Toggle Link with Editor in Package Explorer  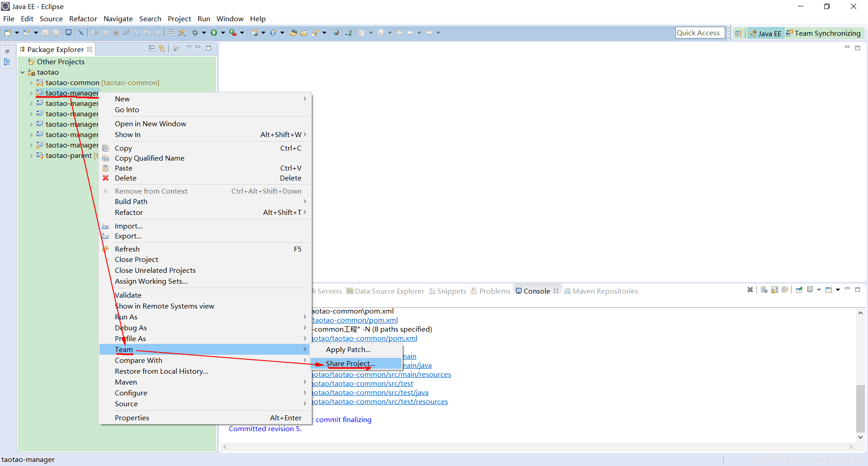coord(162,48)
